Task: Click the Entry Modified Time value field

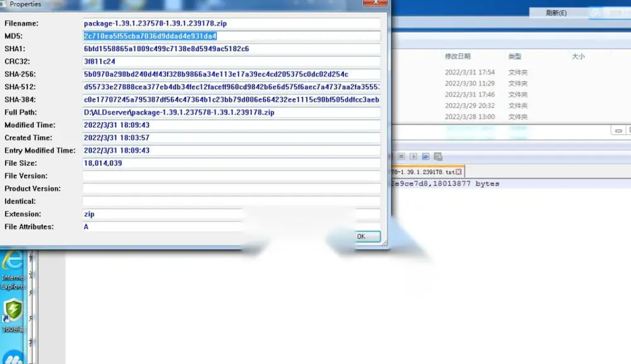Action: click(232, 150)
